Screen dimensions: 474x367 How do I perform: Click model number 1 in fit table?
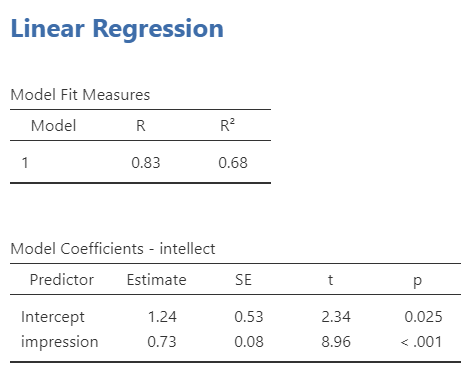[25, 163]
